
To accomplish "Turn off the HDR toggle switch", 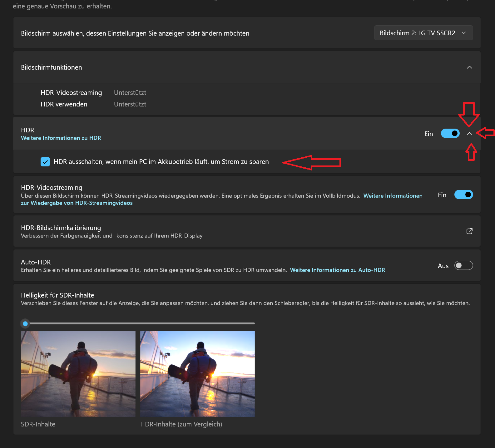I will (450, 133).
